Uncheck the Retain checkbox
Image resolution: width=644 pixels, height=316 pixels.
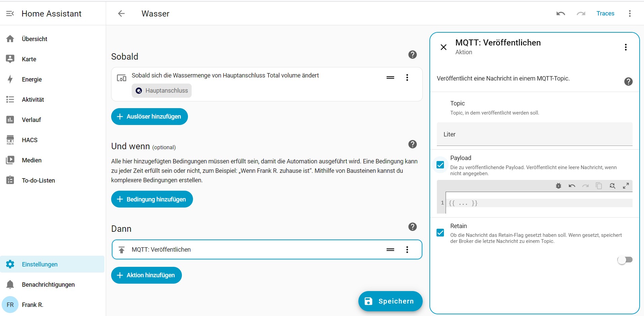pyautogui.click(x=440, y=233)
